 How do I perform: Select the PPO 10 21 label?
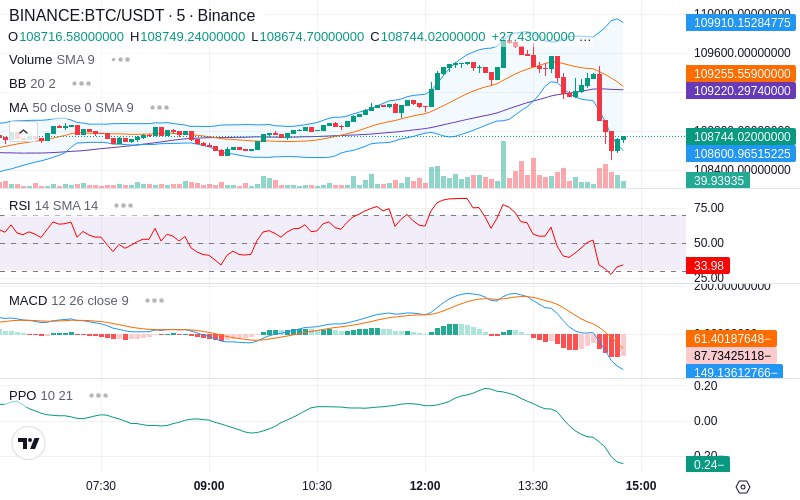(41, 395)
